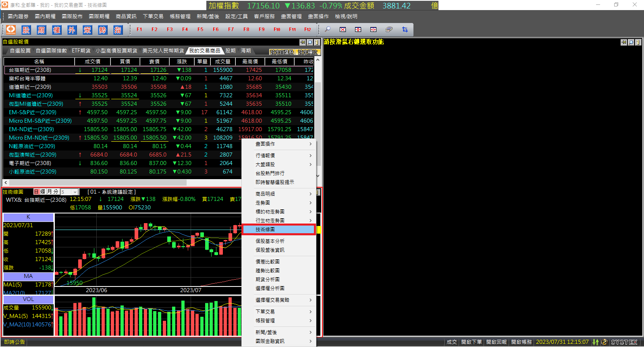Click the vertical scrollbar thumb of the quote table
Screen dimensions: 644x347
pos(318,123)
